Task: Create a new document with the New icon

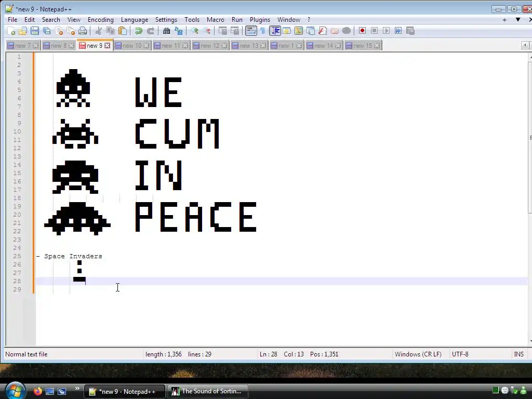Action: click(11, 31)
